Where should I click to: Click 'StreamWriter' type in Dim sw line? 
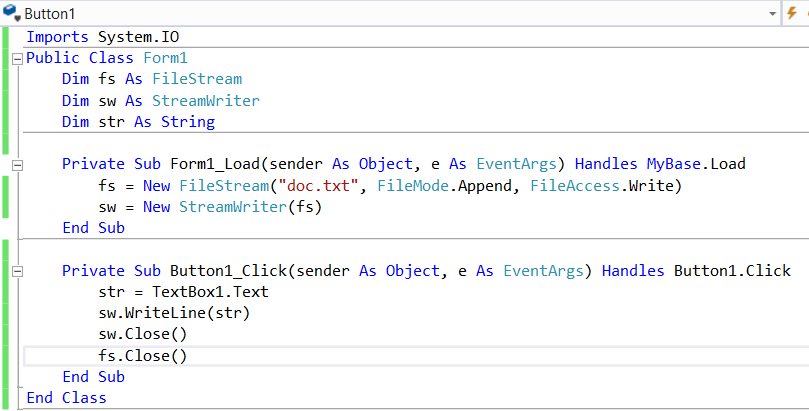(x=206, y=101)
